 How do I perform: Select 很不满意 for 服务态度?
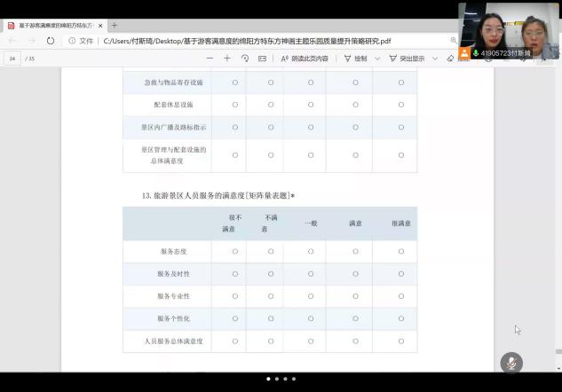235,251
